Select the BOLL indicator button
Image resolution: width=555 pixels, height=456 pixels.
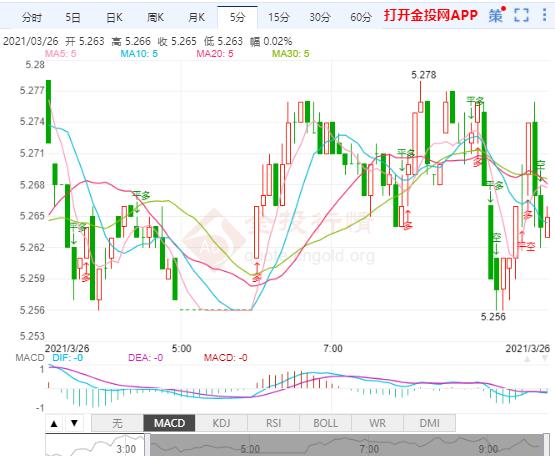pos(325,423)
